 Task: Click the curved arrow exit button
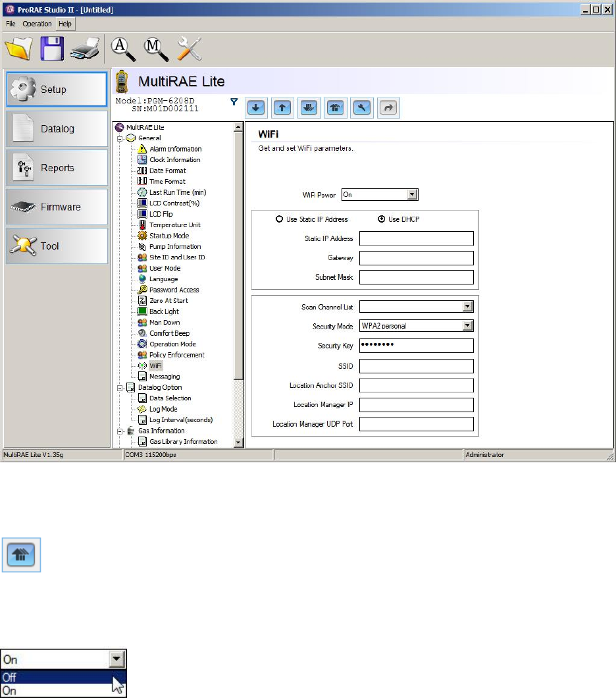(x=388, y=108)
